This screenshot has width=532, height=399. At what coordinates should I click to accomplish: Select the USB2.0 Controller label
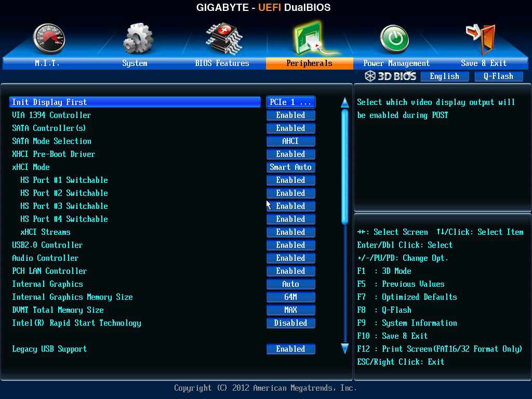tap(47, 245)
